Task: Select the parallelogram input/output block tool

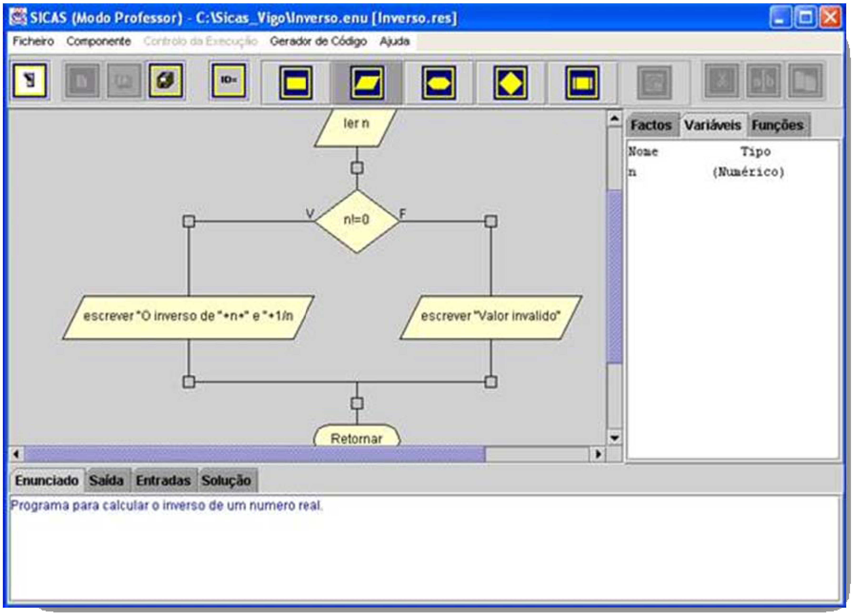Action: pos(367,83)
